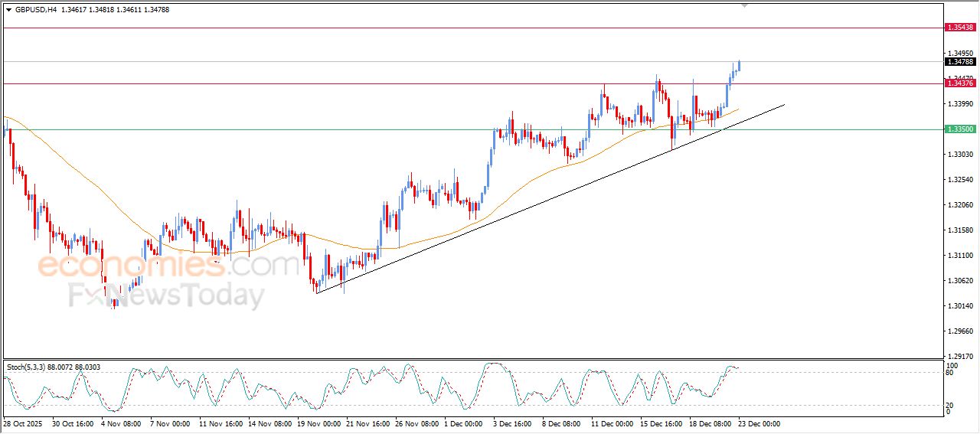The height and width of the screenshot is (434, 980).
Task: Click the 1.31580 value on price axis
Action: [960, 230]
